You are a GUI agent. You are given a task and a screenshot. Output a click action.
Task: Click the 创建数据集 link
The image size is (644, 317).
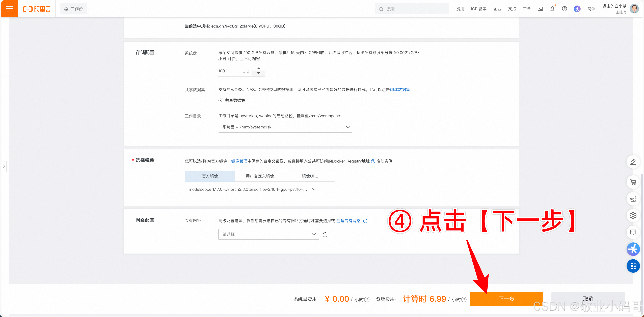(x=400, y=89)
